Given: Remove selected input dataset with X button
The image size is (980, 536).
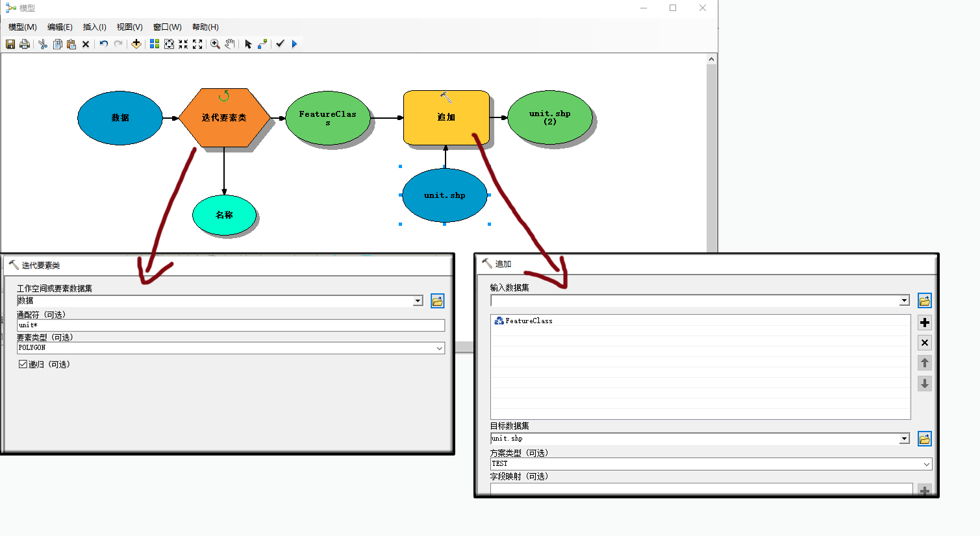Looking at the screenshot, I should [925, 343].
